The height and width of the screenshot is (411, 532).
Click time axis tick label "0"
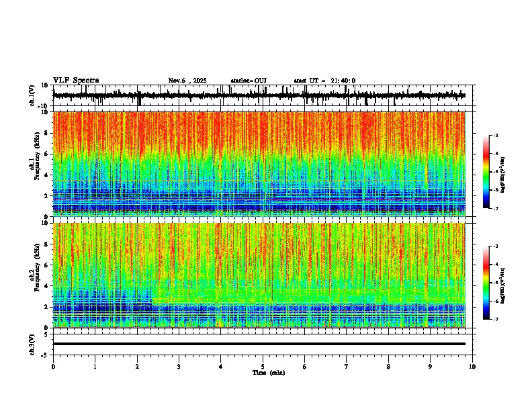click(53, 367)
